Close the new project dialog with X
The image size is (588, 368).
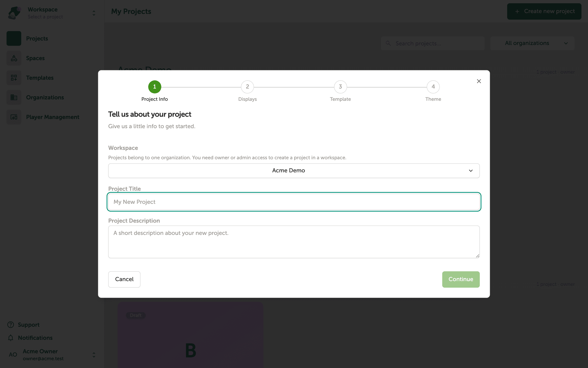479,81
